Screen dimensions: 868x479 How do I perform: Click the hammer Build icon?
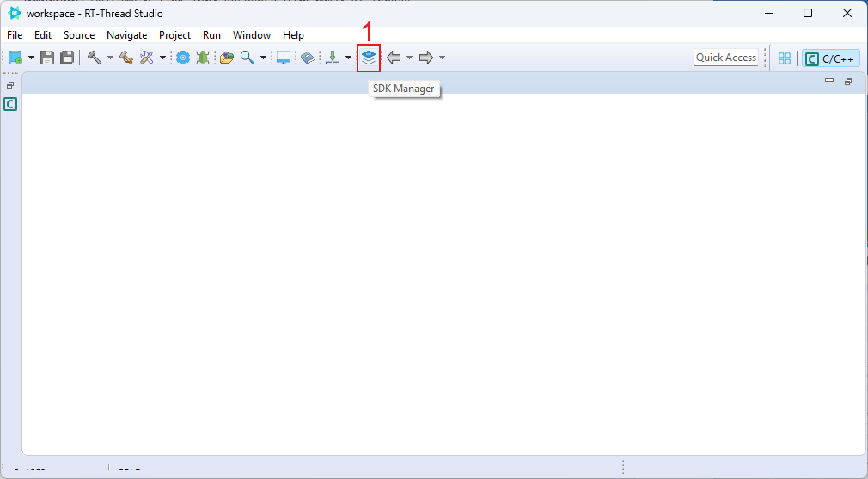tap(94, 58)
